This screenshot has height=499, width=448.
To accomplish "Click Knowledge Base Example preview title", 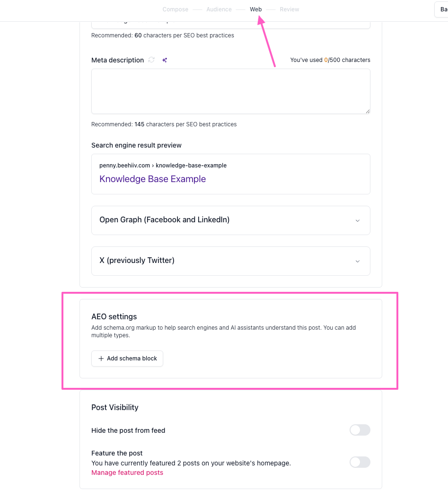I will pos(152,179).
